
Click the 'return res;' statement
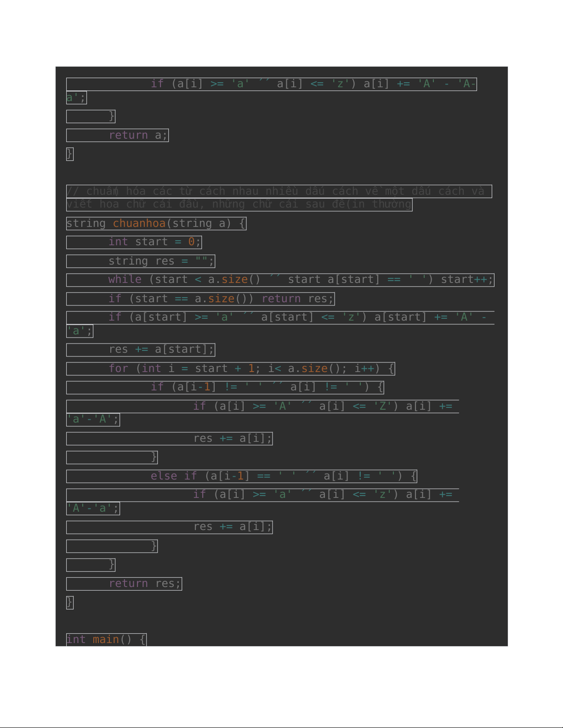(145, 584)
